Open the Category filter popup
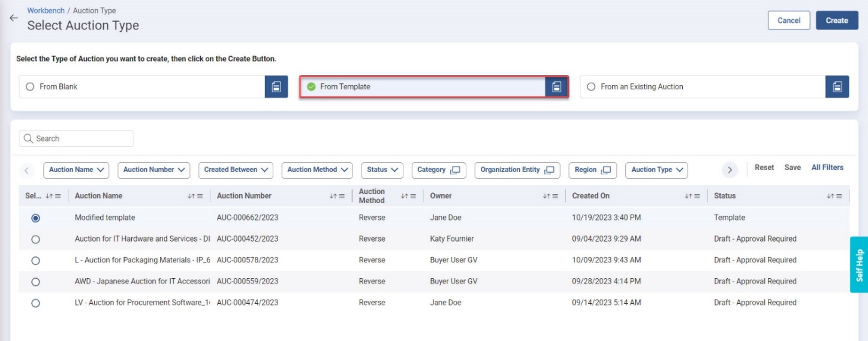868x341 pixels. tap(438, 170)
